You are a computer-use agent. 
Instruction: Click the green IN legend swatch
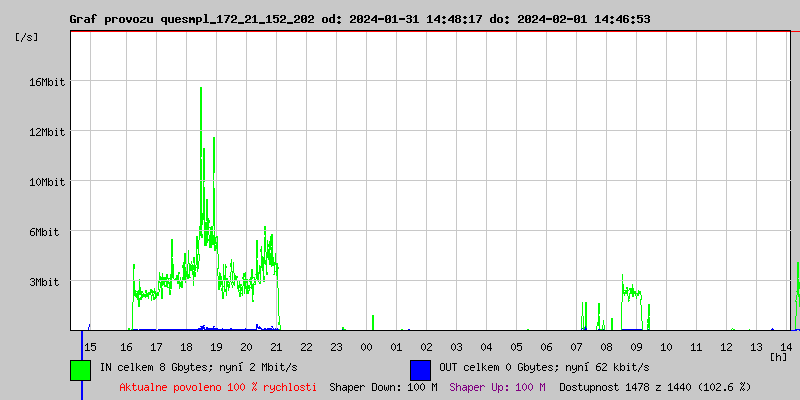click(x=80, y=369)
